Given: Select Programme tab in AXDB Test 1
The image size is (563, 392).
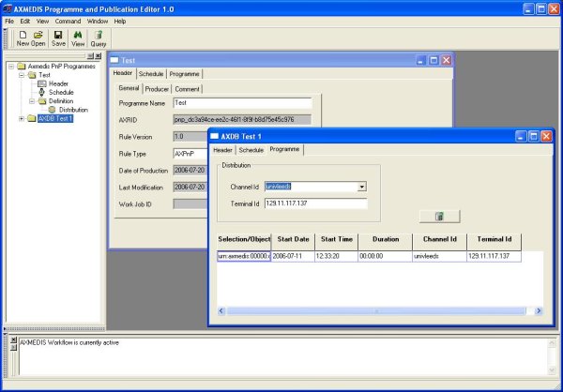Looking at the screenshot, I should point(284,149).
